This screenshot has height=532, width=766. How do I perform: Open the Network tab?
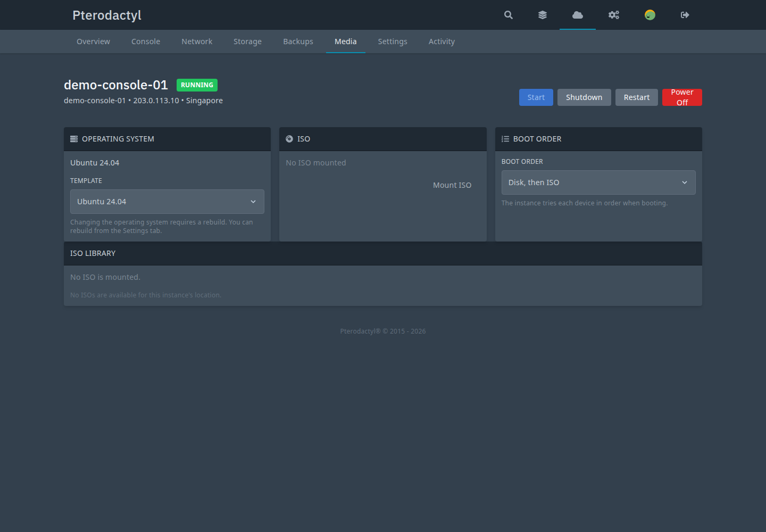(197, 41)
